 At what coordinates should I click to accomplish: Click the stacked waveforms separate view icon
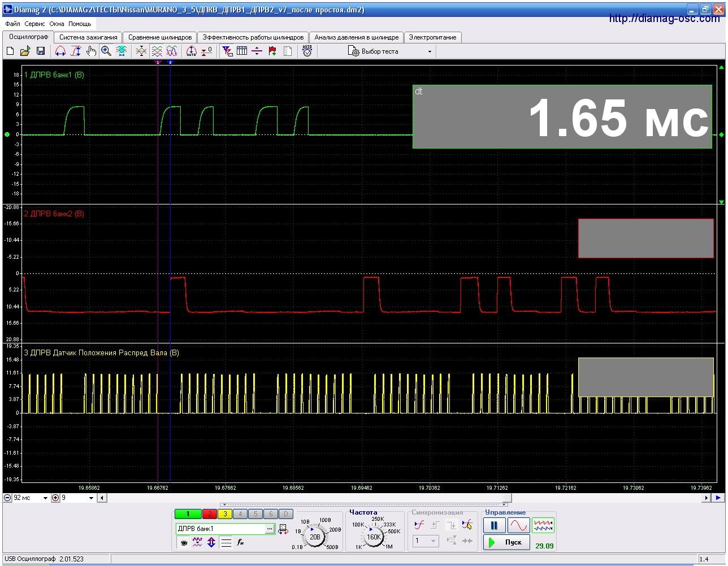pos(157,51)
